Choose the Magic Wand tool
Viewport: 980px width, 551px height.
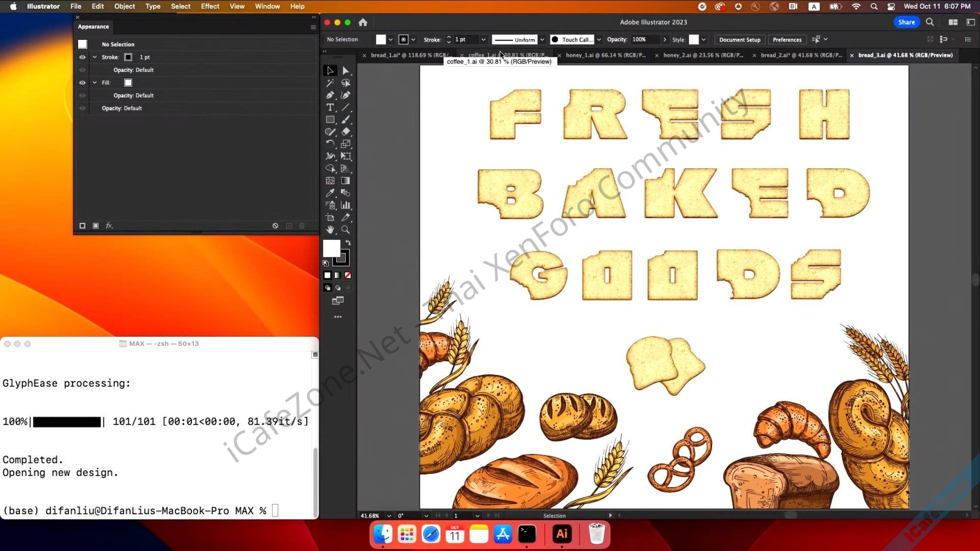coord(330,83)
